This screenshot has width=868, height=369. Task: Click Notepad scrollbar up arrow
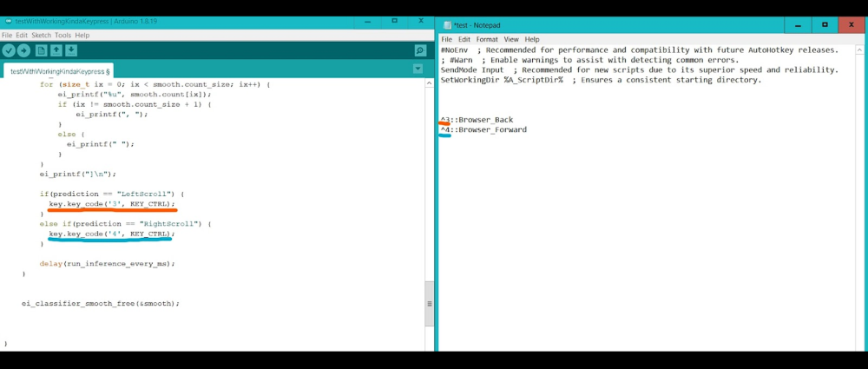(x=862, y=51)
